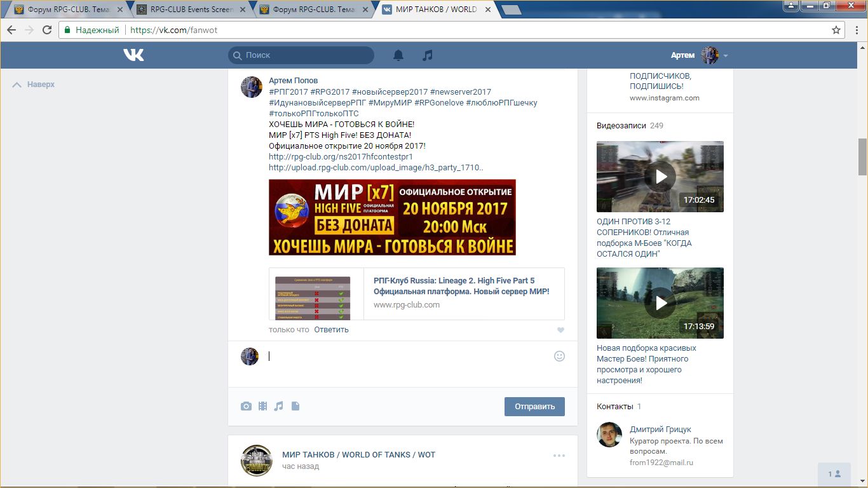Open the Видеозаписи section header
The width and height of the screenshot is (868, 488).
pyautogui.click(x=620, y=126)
